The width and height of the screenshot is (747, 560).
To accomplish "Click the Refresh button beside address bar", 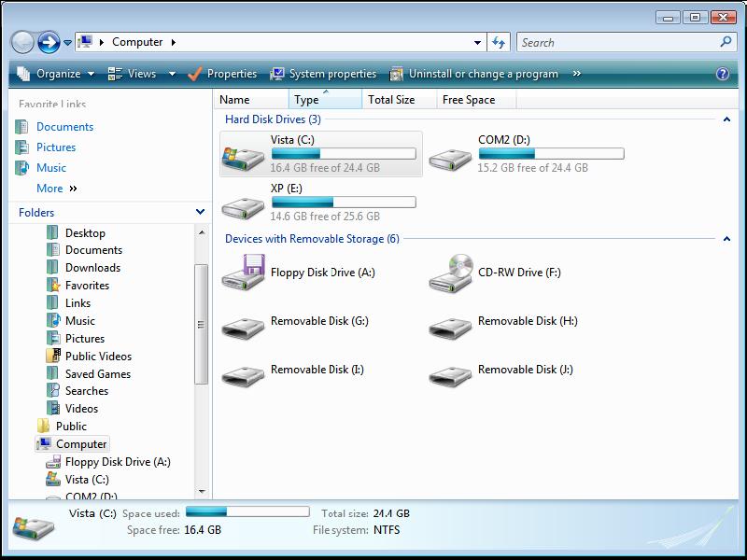I will [x=499, y=42].
